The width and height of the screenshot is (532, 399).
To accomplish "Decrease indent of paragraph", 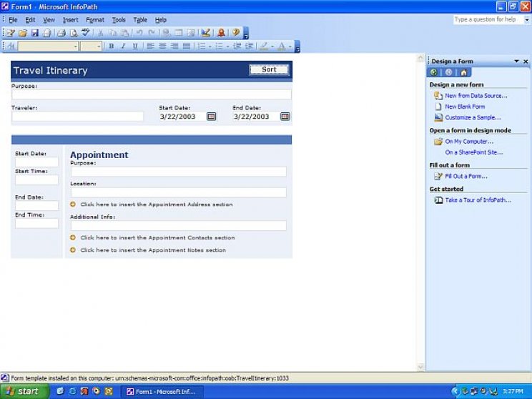I will (237, 46).
